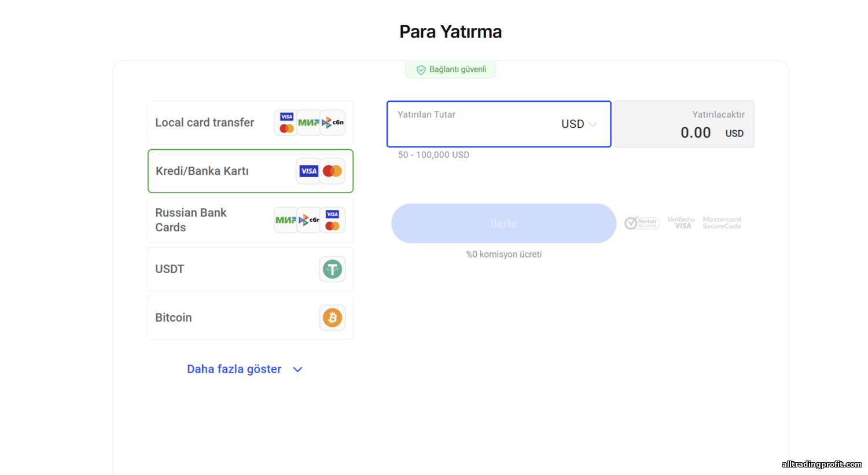Image resolution: width=868 pixels, height=475 pixels.
Task: Click the SBP icon in Local card transfer
Action: [333, 123]
